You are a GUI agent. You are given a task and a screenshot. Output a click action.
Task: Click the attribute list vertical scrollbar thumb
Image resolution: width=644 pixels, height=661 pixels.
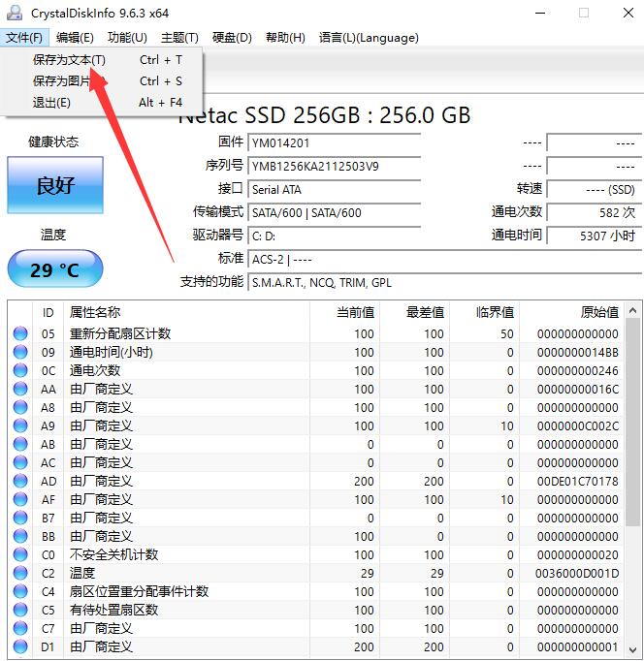(632, 423)
